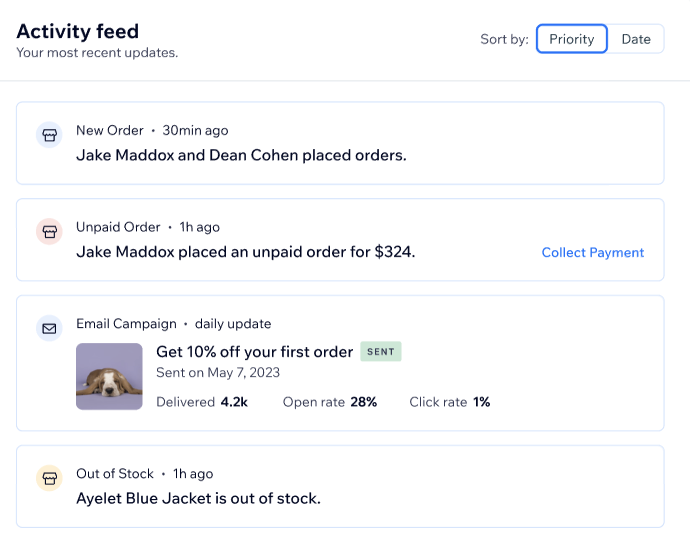Viewport: 690px width, 538px height.
Task: Click the "Sent on May 7, 2023" text
Action: coord(218,373)
